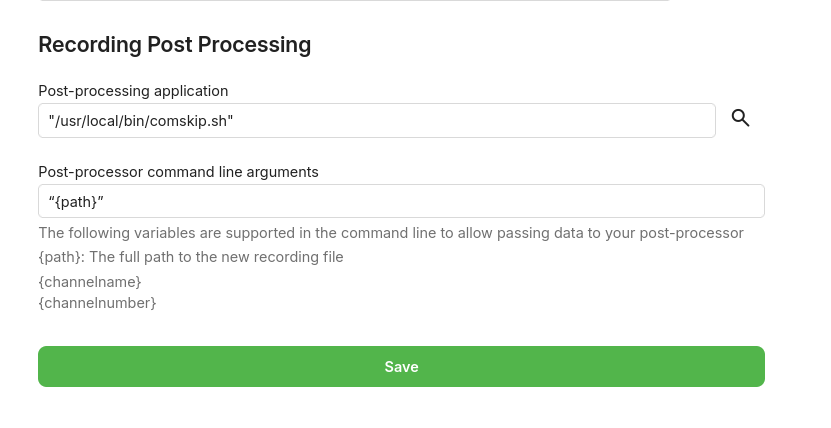Click blank area below the Save button
The image size is (831, 428).
pos(400,408)
